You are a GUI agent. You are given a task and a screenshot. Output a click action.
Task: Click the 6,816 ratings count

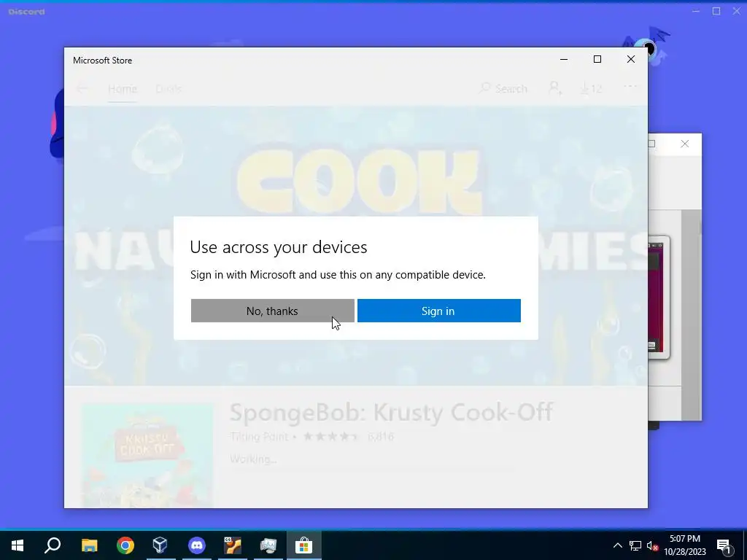[x=380, y=437]
